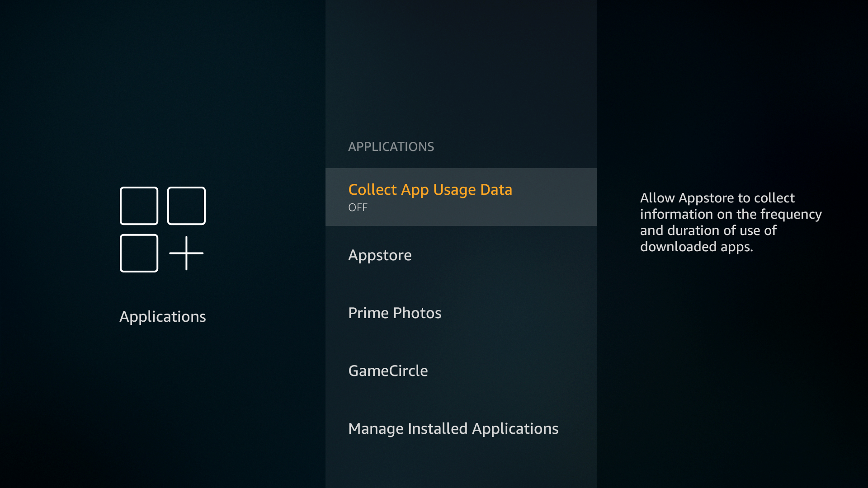Click the bottom-left square icon
Screen dimensions: 868x488
138,253
